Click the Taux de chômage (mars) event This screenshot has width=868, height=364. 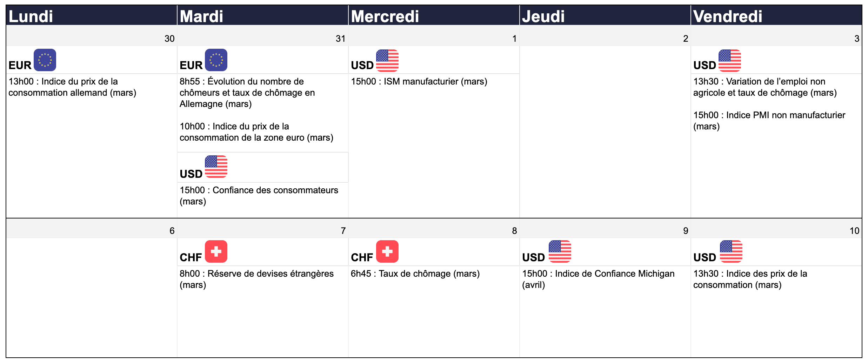tap(415, 274)
